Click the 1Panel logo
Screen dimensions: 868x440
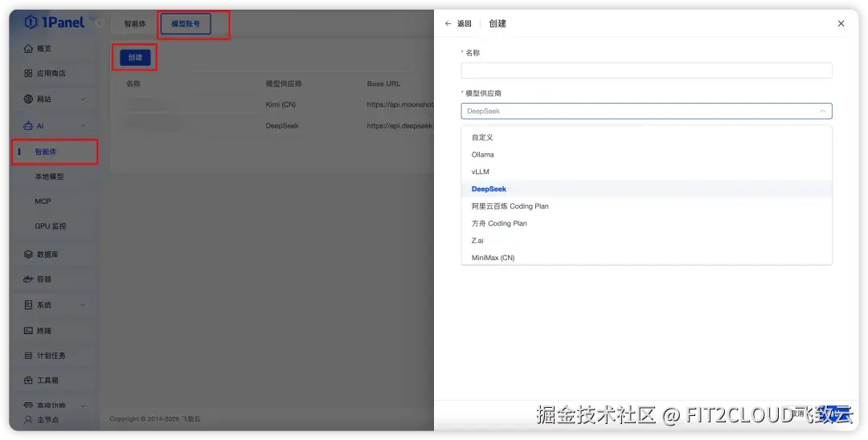coord(55,22)
